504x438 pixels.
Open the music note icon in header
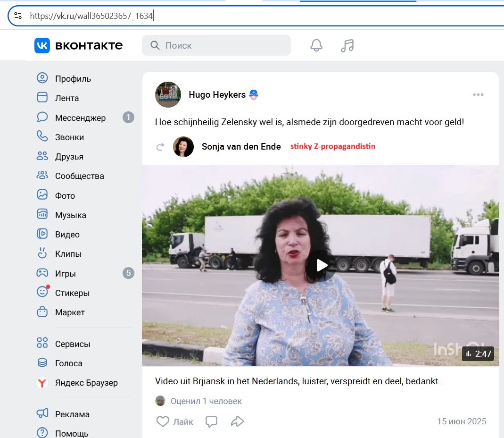[347, 45]
